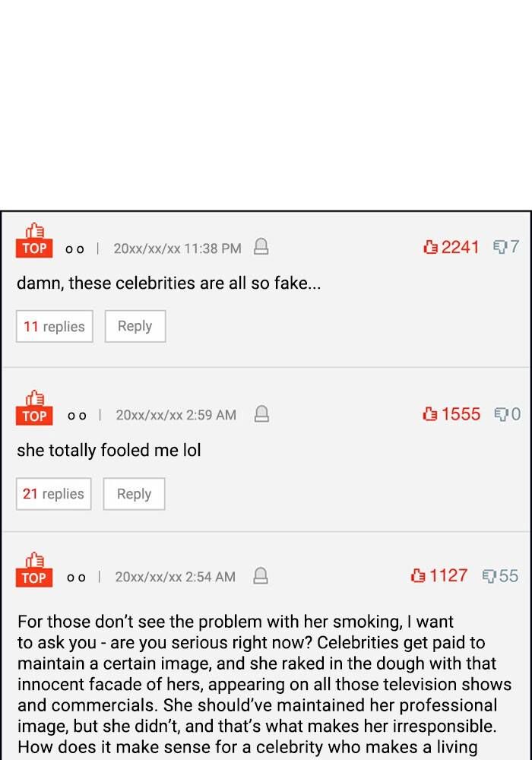Viewport: 532px width, 760px height.
Task: Report the comment posted at 11:38 PM
Action: tap(261, 248)
